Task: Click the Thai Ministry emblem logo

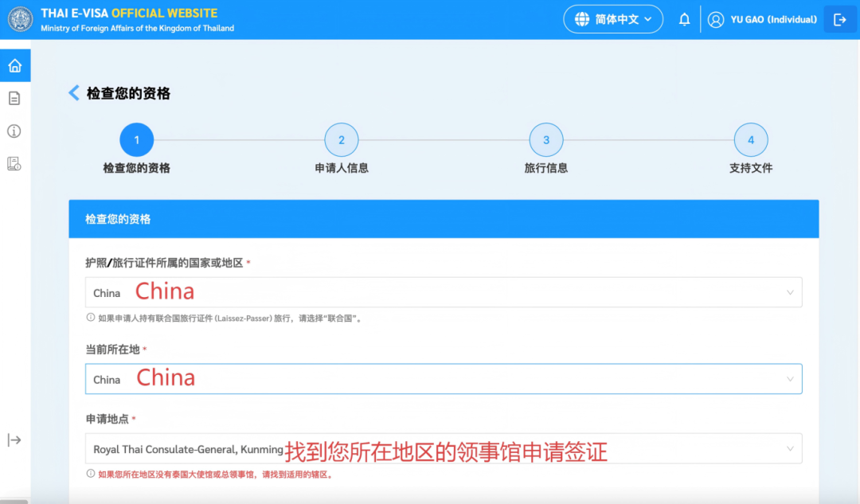Action: point(20,20)
